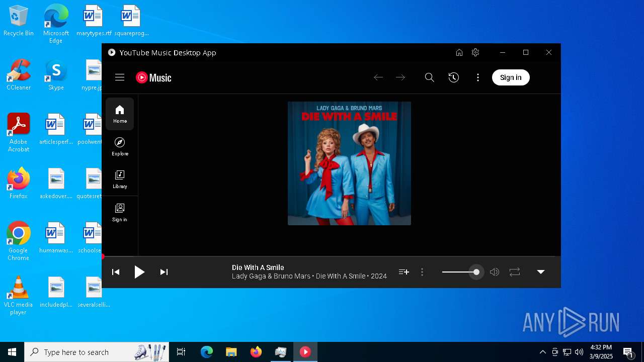Select Skype desktop icon
Screen dimensions: 644x362
[x=56, y=75]
